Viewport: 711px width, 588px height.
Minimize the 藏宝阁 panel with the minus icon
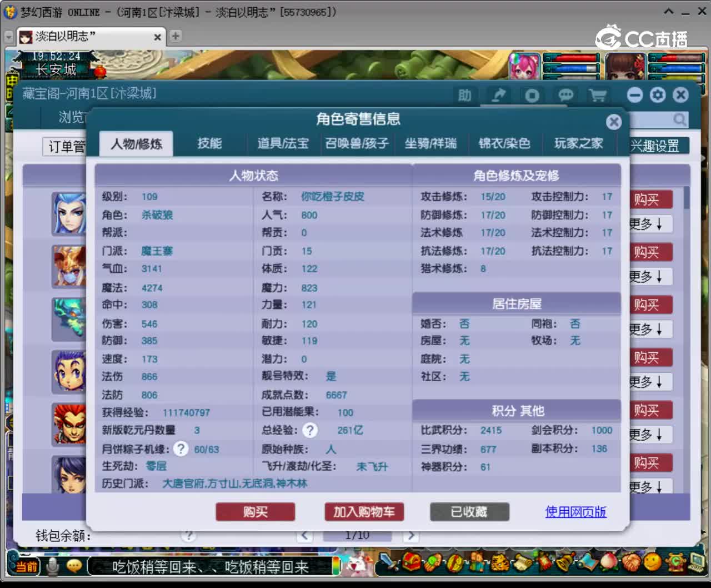pyautogui.click(x=635, y=95)
